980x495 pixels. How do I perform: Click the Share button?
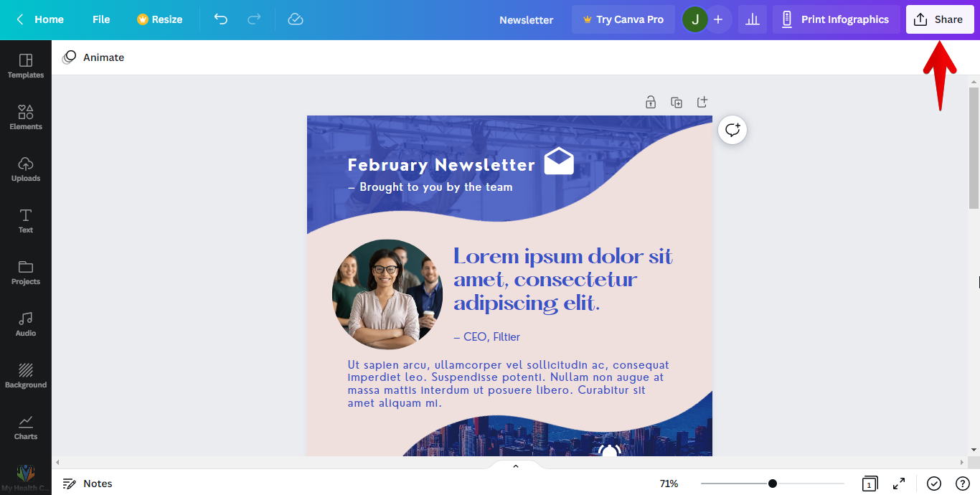(940, 19)
